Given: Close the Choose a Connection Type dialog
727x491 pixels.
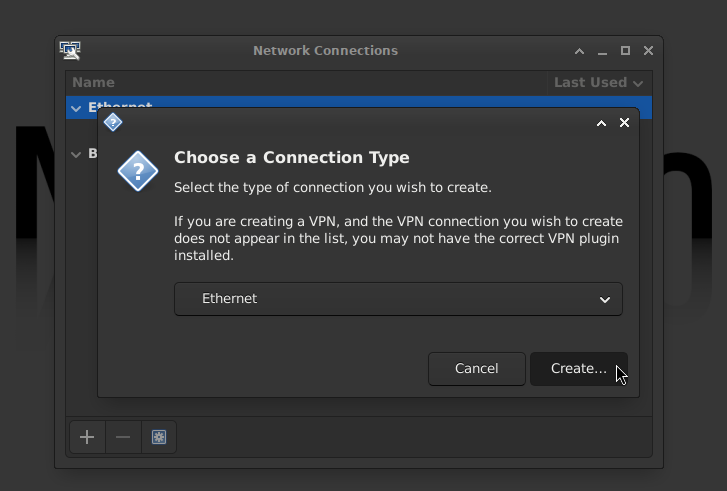Looking at the screenshot, I should pos(625,122).
